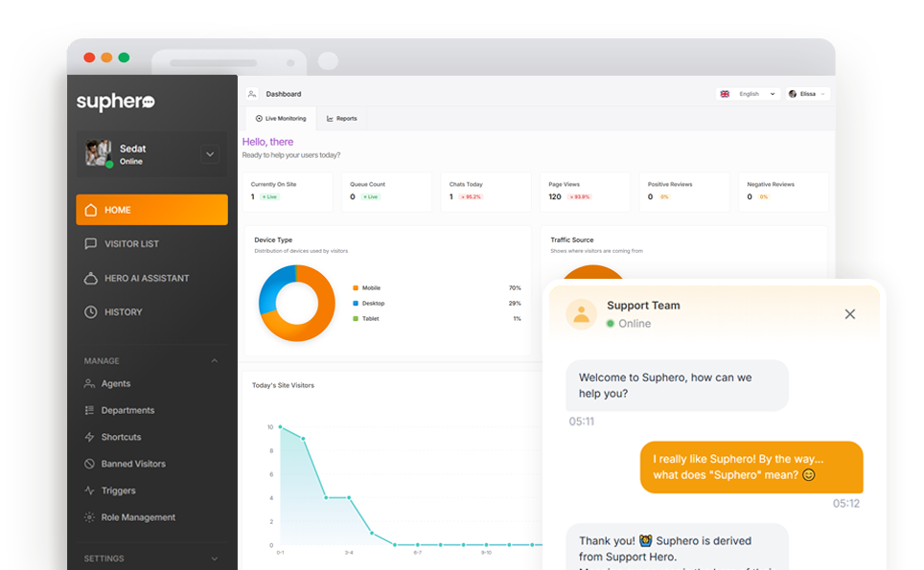Switch to the Reports tab
This screenshot has width=924, height=570.
[342, 119]
